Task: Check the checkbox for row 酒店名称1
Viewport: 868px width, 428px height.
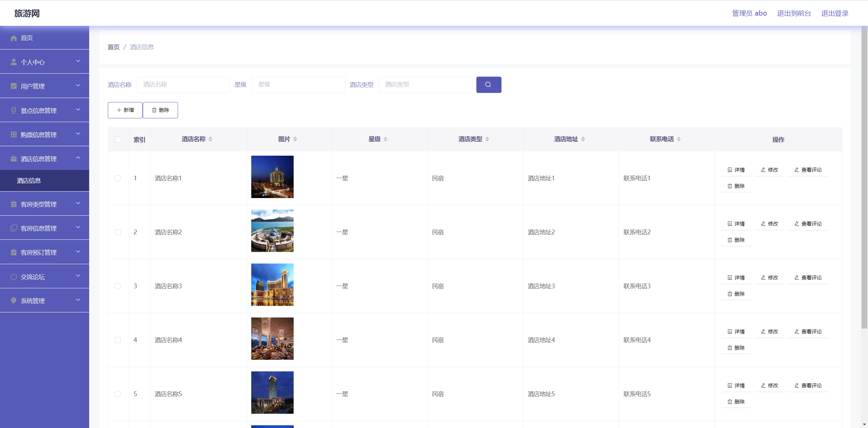Action: [x=118, y=178]
